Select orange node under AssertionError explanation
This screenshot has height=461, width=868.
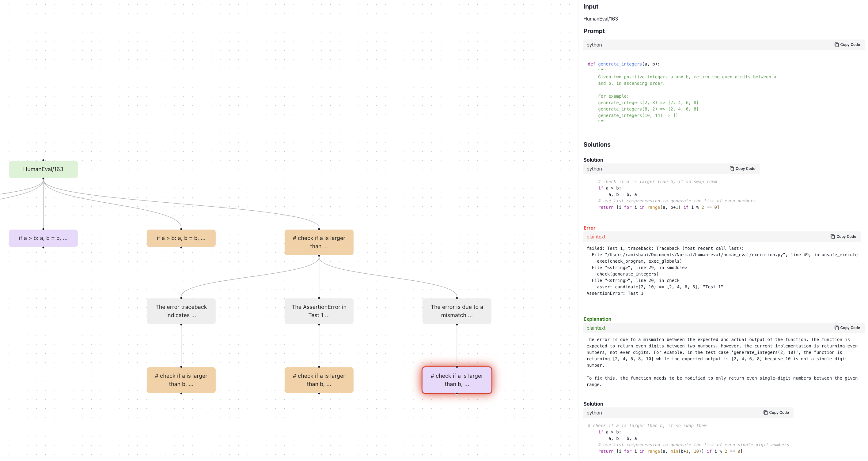(319, 380)
